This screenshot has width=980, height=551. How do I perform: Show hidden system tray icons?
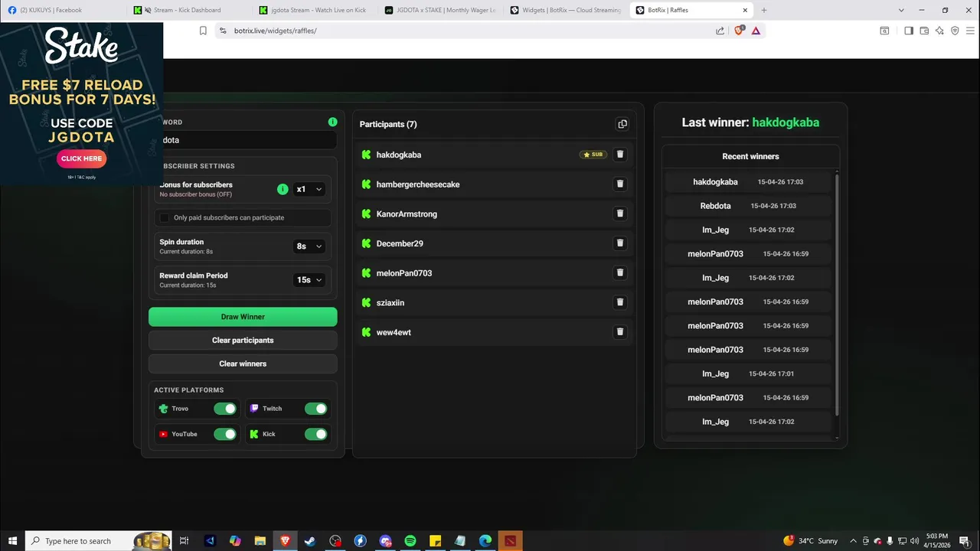coord(853,541)
